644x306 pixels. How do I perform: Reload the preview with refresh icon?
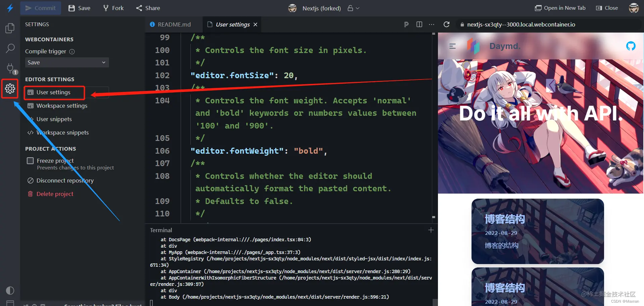click(x=446, y=24)
